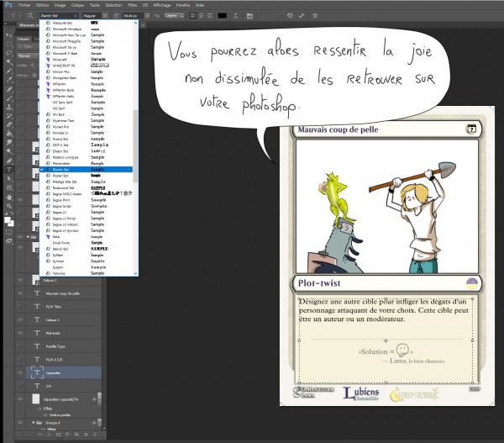Image resolution: width=504 pixels, height=443 pixels.
Task: Commit current text edits with checkmark
Action: (302, 15)
